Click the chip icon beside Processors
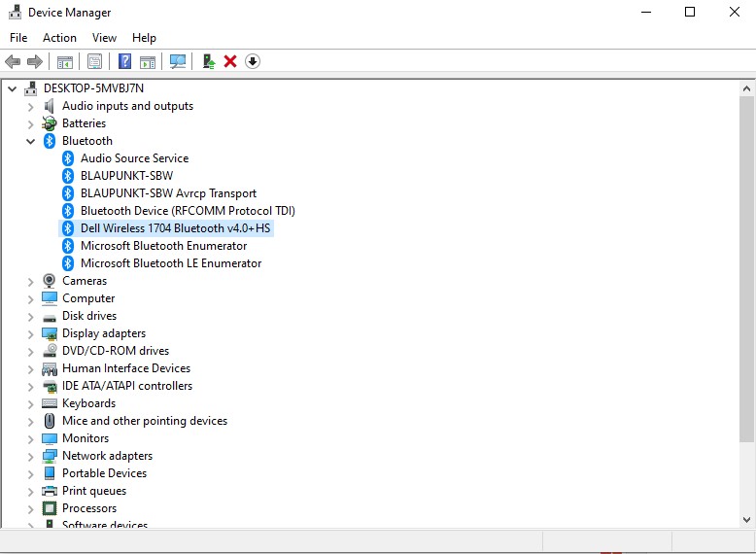756x554 pixels. 50,508
